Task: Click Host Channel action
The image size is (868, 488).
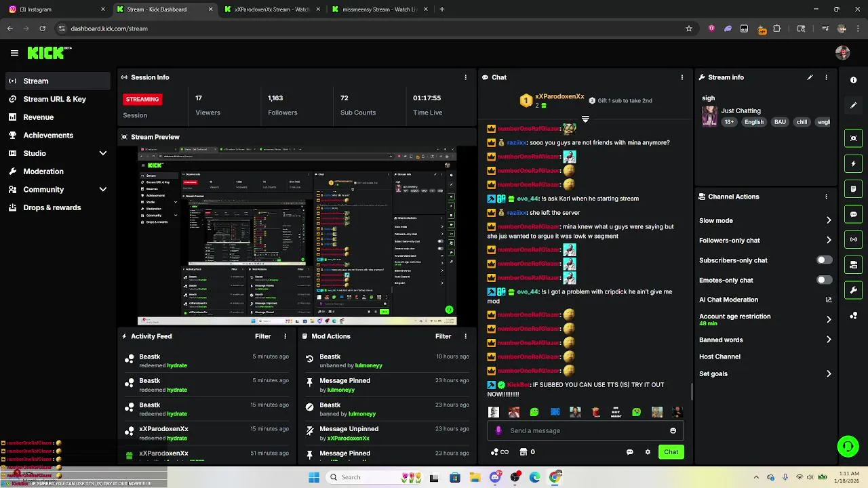Action: tap(719, 357)
